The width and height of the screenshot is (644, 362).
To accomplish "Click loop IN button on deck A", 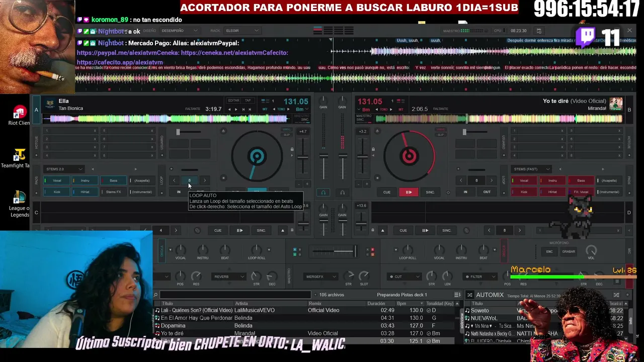I will (179, 192).
